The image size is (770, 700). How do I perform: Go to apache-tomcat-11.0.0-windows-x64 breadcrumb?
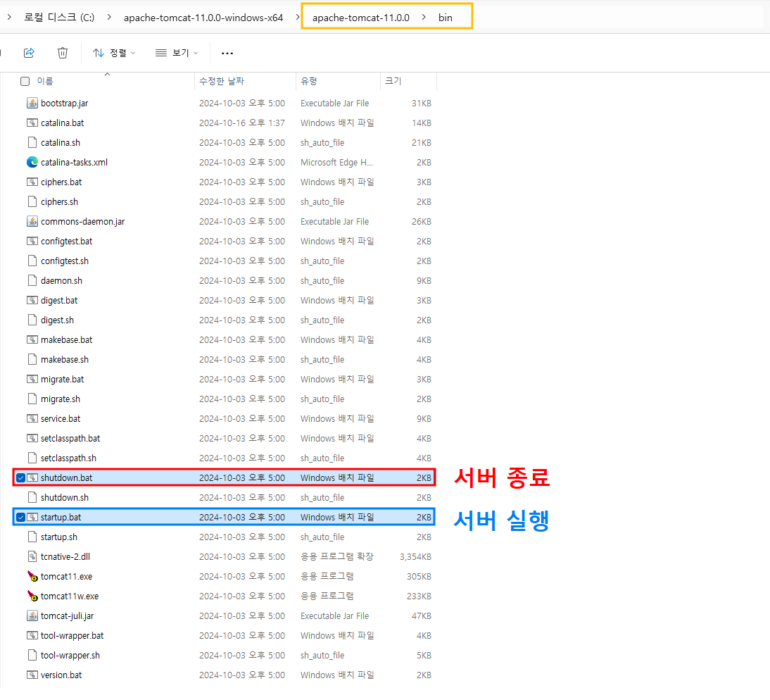tap(203, 18)
